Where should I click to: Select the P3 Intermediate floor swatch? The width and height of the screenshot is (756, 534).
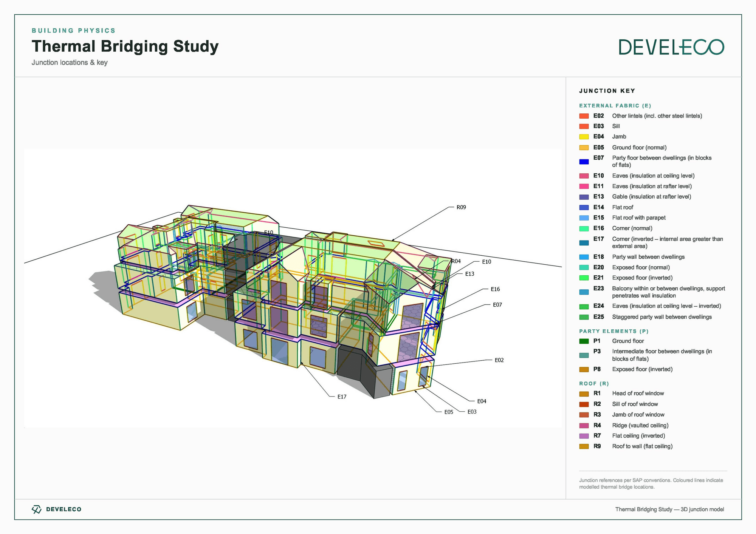[584, 355]
